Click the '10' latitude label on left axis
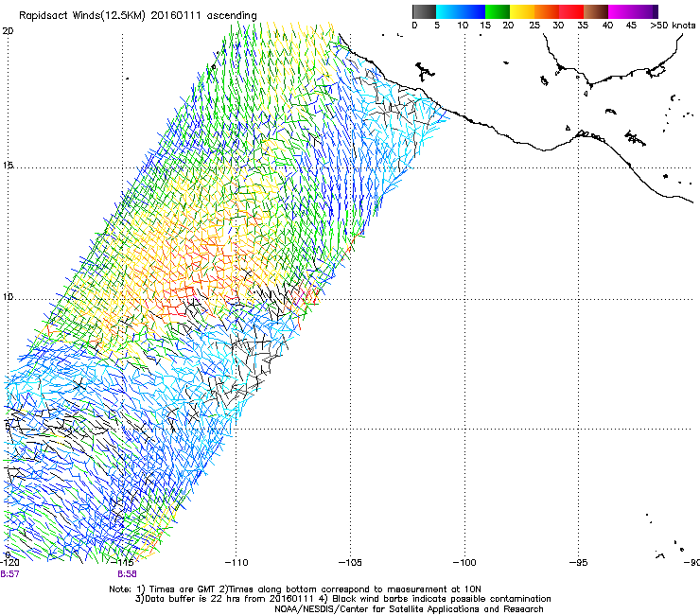 (8, 297)
